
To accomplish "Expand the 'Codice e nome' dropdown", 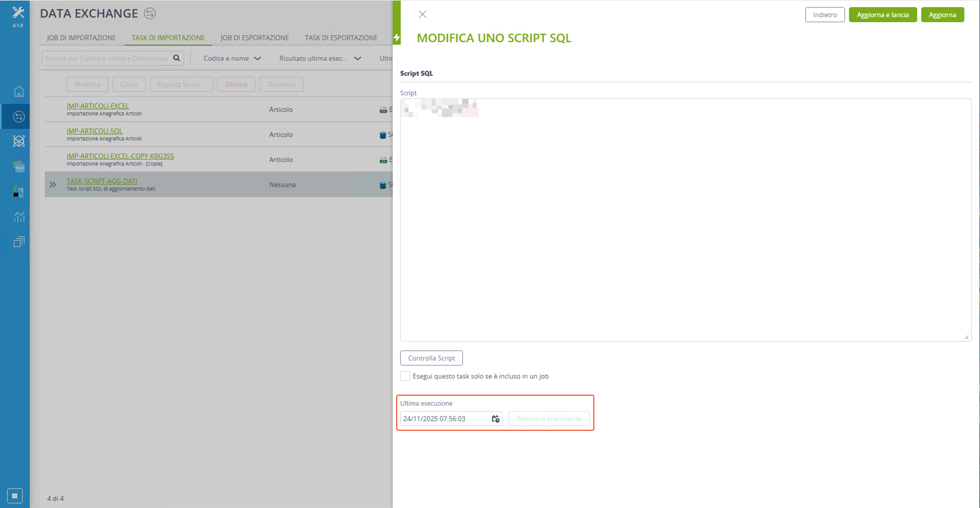I will pos(232,58).
